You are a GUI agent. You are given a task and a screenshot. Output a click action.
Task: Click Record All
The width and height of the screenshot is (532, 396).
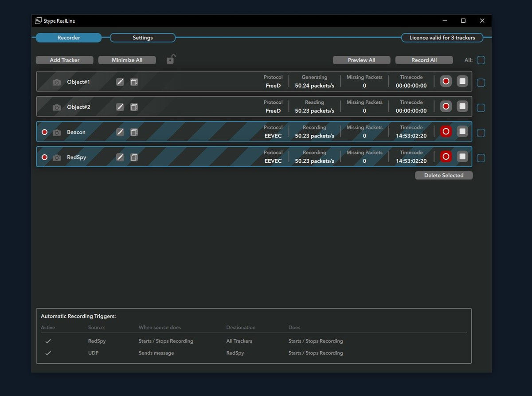pyautogui.click(x=424, y=60)
